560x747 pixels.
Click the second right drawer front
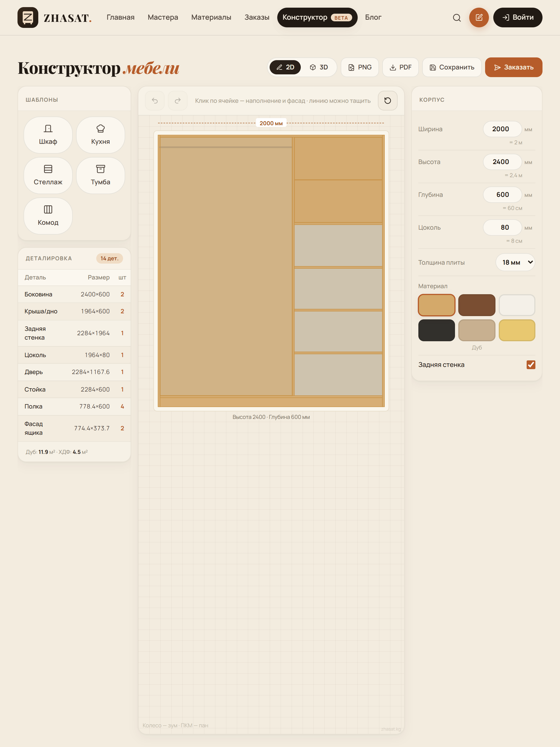(x=338, y=201)
